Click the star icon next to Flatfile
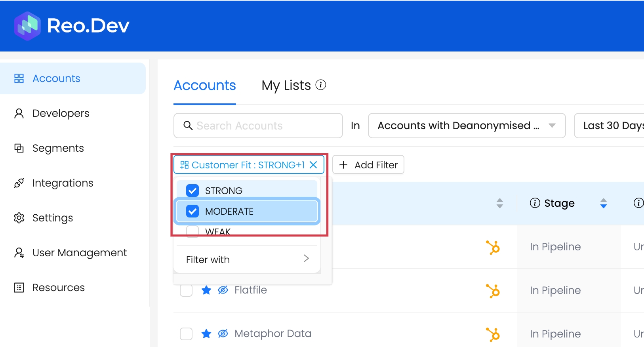Screen dimensions: 644x347 tap(206, 290)
